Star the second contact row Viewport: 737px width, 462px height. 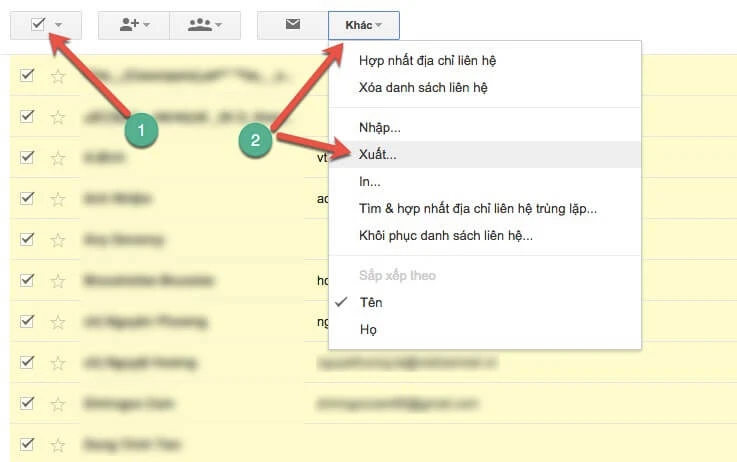pos(58,116)
